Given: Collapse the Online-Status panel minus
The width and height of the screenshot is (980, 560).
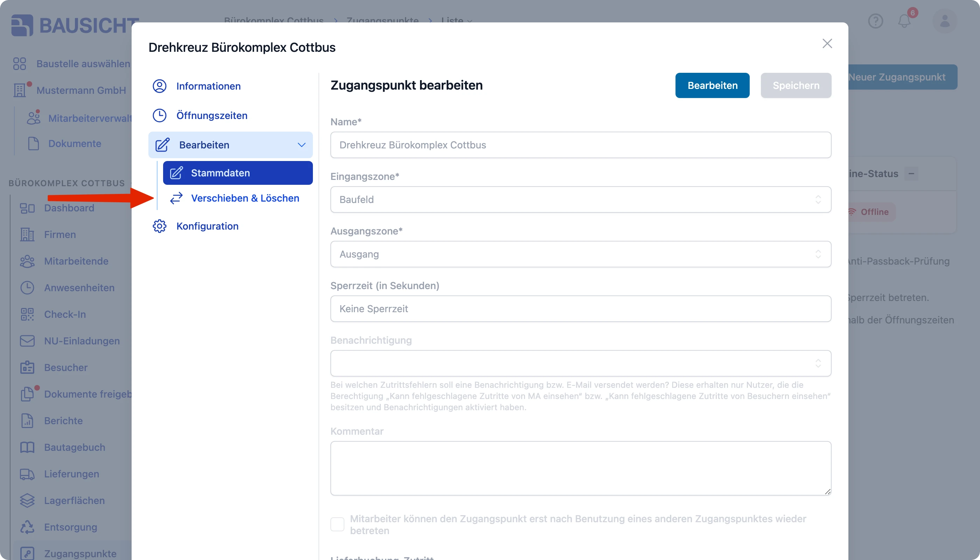Looking at the screenshot, I should tap(911, 174).
